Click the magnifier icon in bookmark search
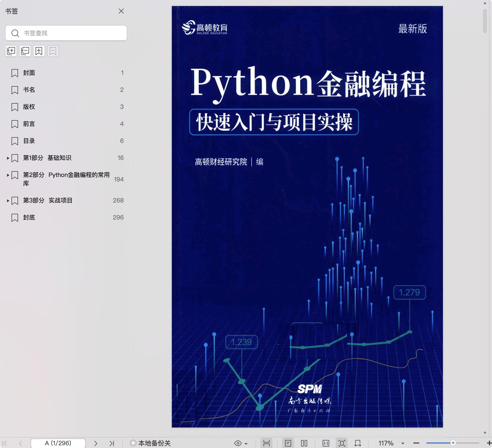 [15, 33]
